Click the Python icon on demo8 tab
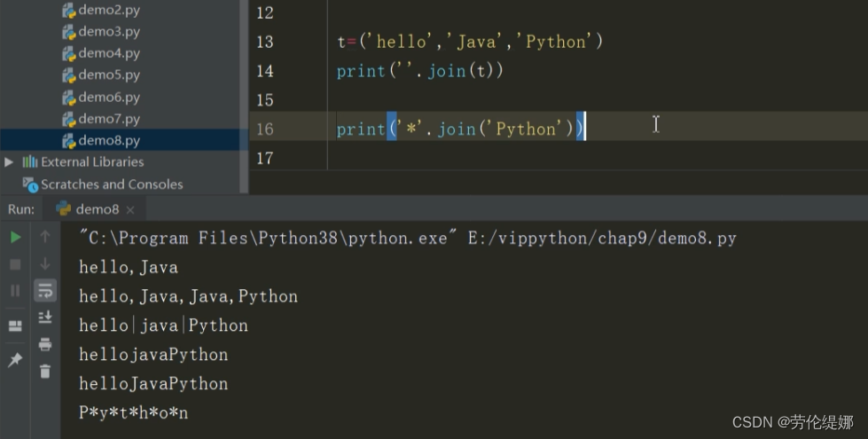This screenshot has height=439, width=868. click(64, 208)
